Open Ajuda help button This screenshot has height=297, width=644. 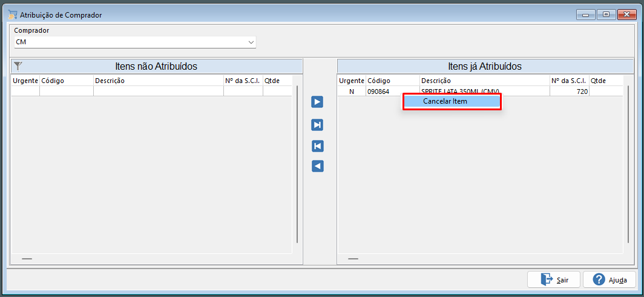609,280
